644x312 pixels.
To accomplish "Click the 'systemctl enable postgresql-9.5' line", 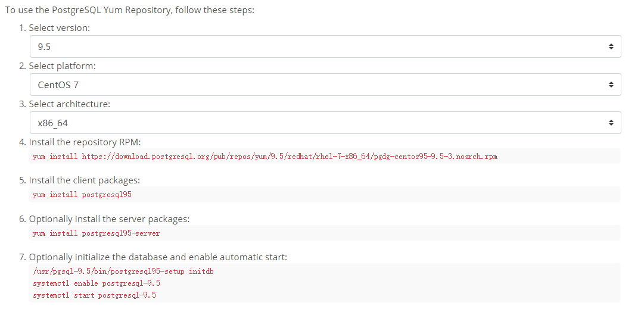I will click(96, 283).
